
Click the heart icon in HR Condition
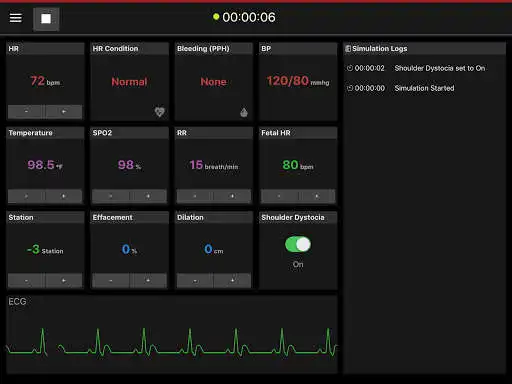click(x=160, y=112)
